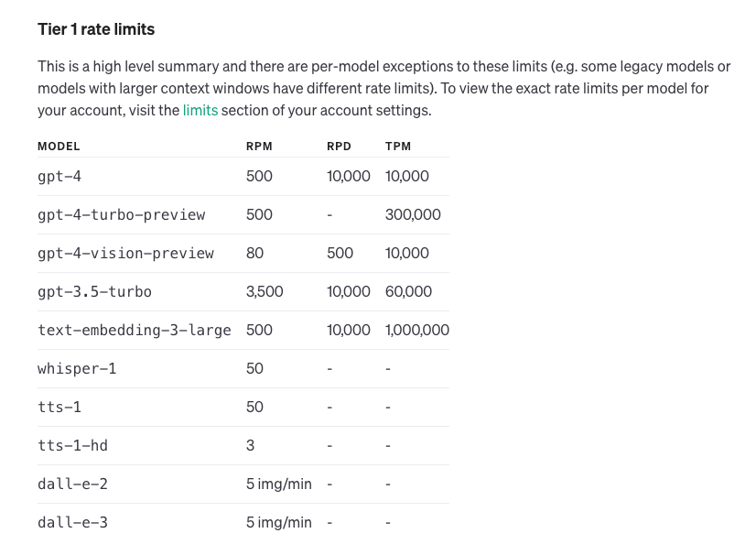Image resolution: width=756 pixels, height=555 pixels.
Task: Click the gpt-4 model name
Action: point(59,176)
